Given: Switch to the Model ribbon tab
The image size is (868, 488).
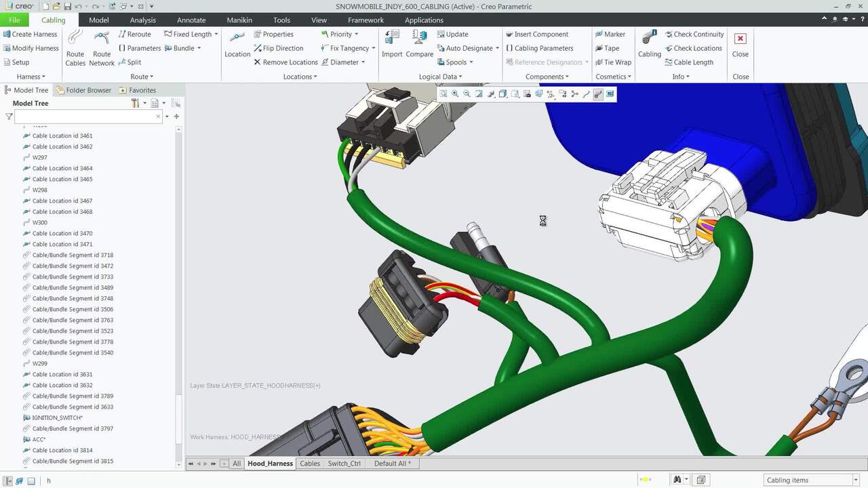Looking at the screenshot, I should pos(98,20).
